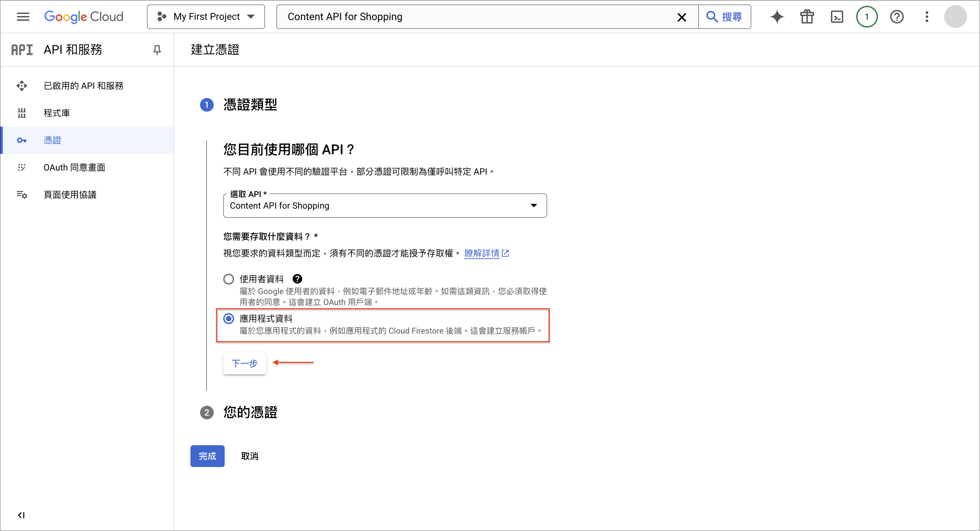Select 憑證 in the sidebar
980x531 pixels.
87,141
